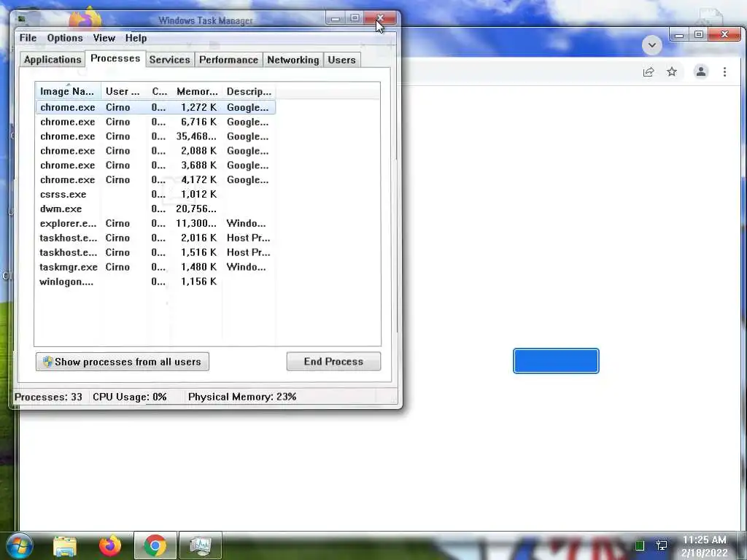Image resolution: width=747 pixels, height=560 pixels.
Task: Click the green CPU tray icon
Action: [x=640, y=545]
